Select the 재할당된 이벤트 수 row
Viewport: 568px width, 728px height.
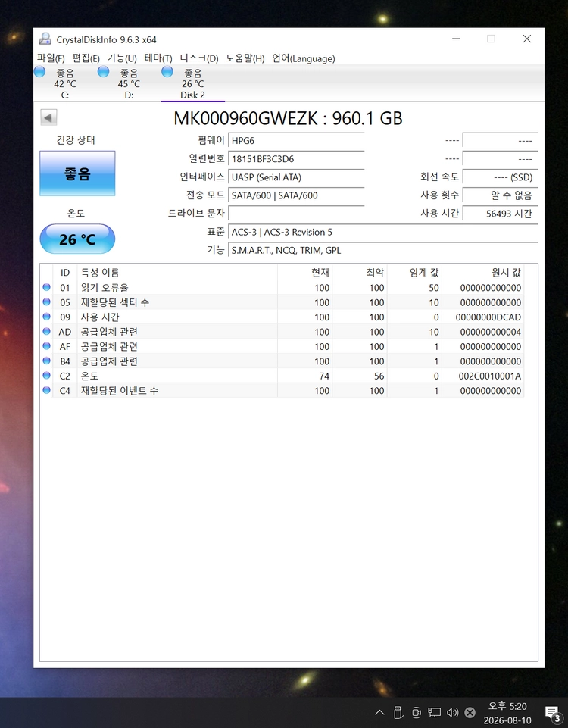pos(282,390)
